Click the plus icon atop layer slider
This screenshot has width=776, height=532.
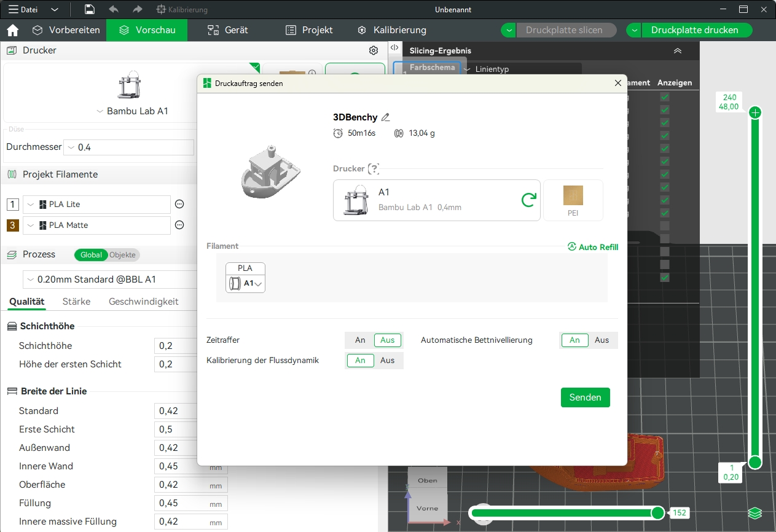[x=756, y=112]
